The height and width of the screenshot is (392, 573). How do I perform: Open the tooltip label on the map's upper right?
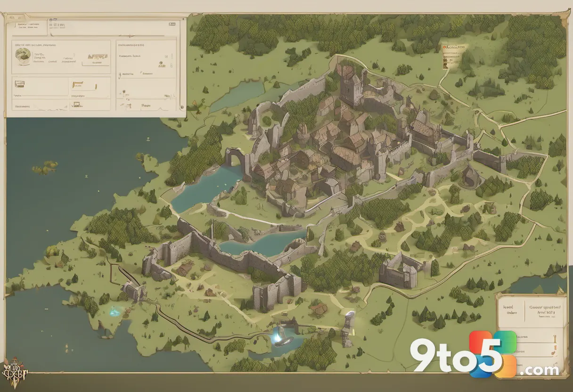[454, 57]
